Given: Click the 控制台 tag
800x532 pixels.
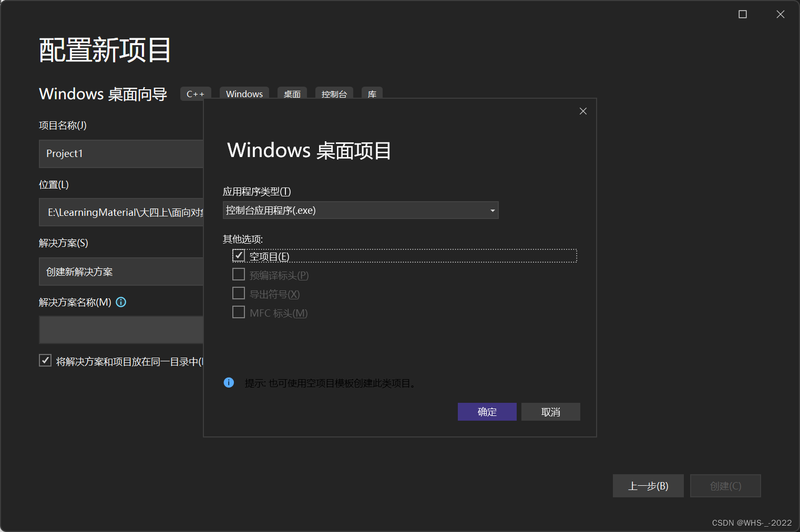Looking at the screenshot, I should coord(334,93).
